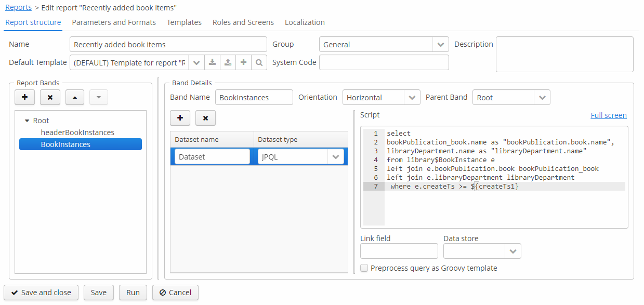This screenshot has width=644, height=305.
Task: Edit the Band Name field
Action: [x=254, y=98]
